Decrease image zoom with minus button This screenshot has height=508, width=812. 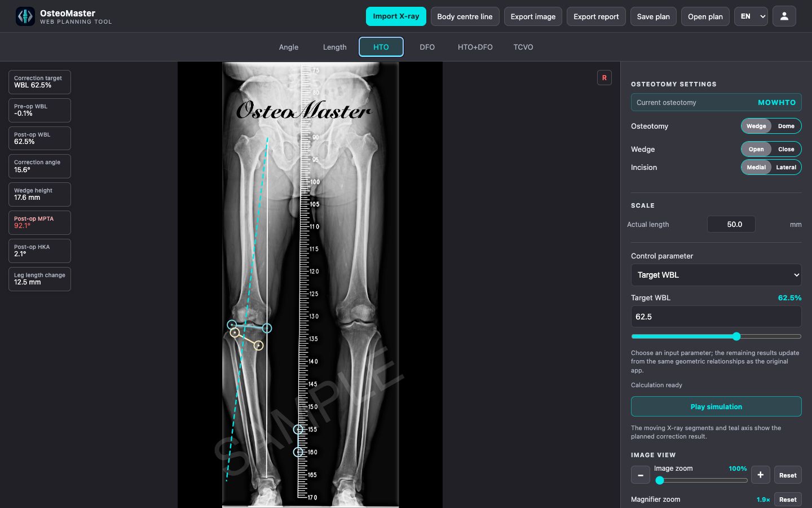pyautogui.click(x=641, y=475)
